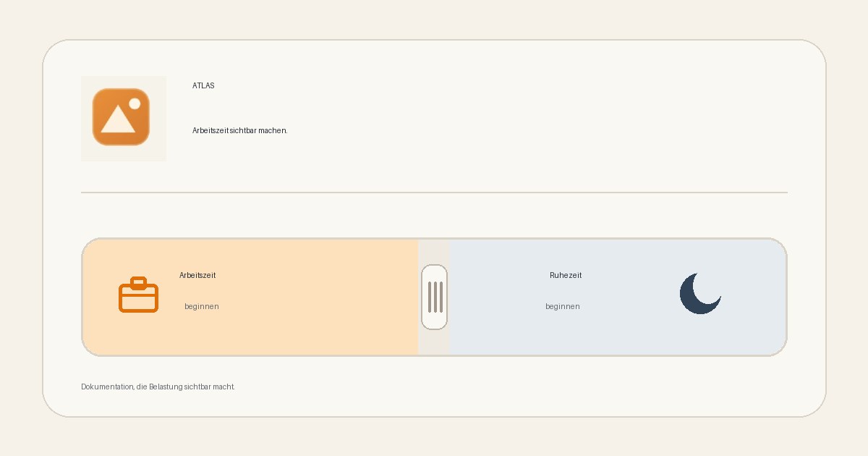Viewport: 868px width, 456px height.
Task: Click the orange briefcase icon
Action: pyautogui.click(x=138, y=295)
